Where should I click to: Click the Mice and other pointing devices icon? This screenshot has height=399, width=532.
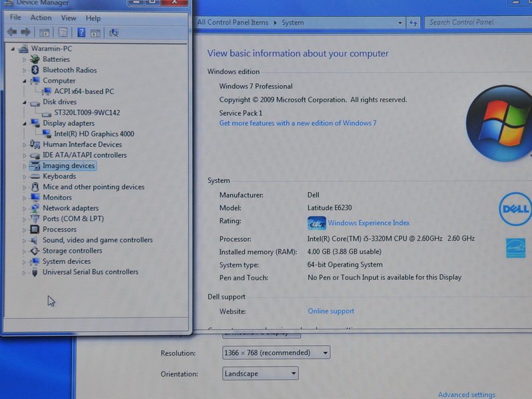coord(35,187)
